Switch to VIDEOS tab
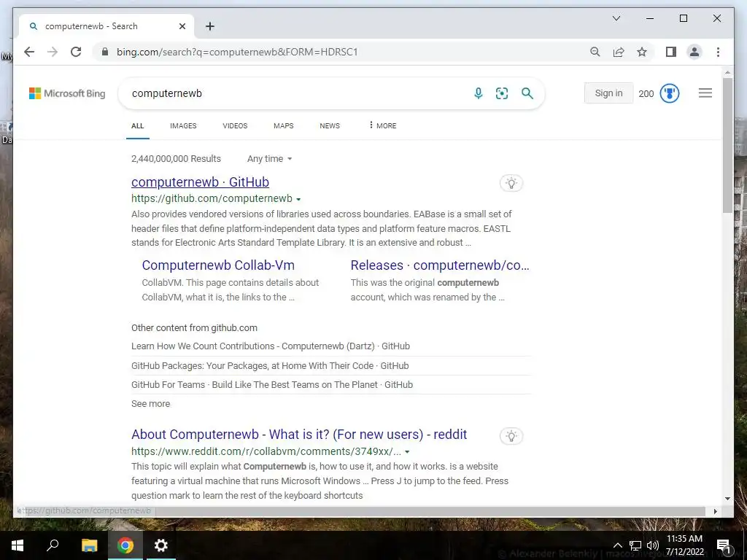The image size is (747, 560). [x=235, y=125]
